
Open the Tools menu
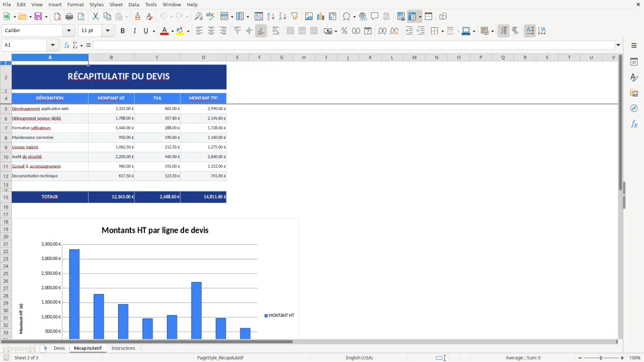point(151,4)
